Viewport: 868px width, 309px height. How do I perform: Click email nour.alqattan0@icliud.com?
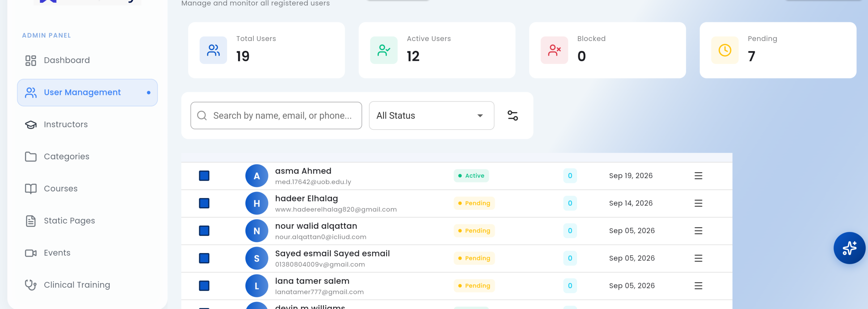tap(321, 237)
